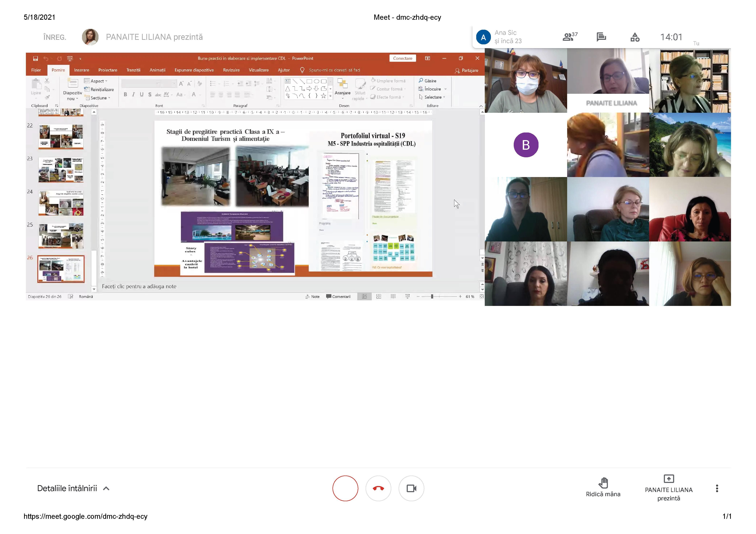Click the zoom out minus button

coord(418,296)
